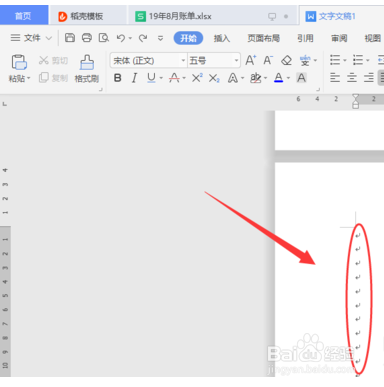Click the ruler indent marker
The image size is (384, 387).
pos(356,101)
